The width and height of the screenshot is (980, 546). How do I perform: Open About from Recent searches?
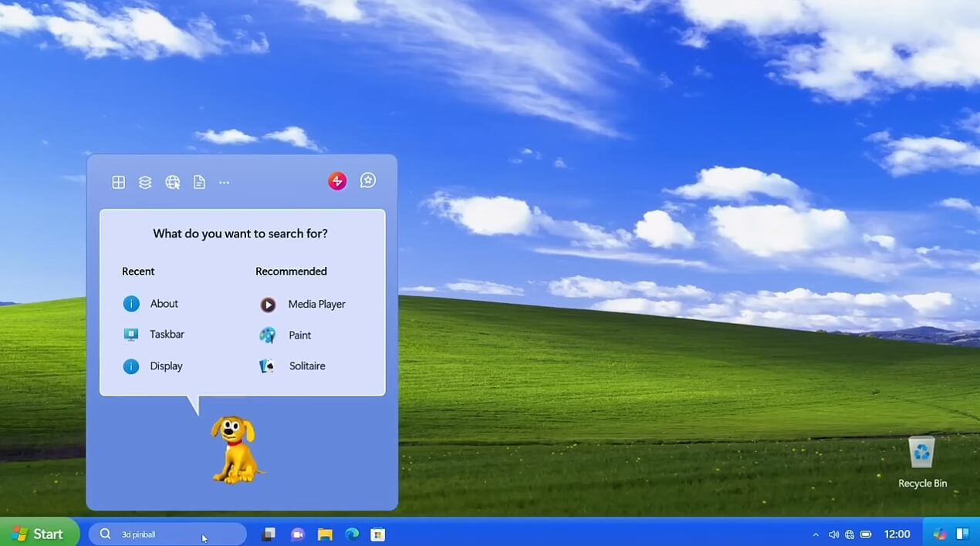[x=164, y=303]
